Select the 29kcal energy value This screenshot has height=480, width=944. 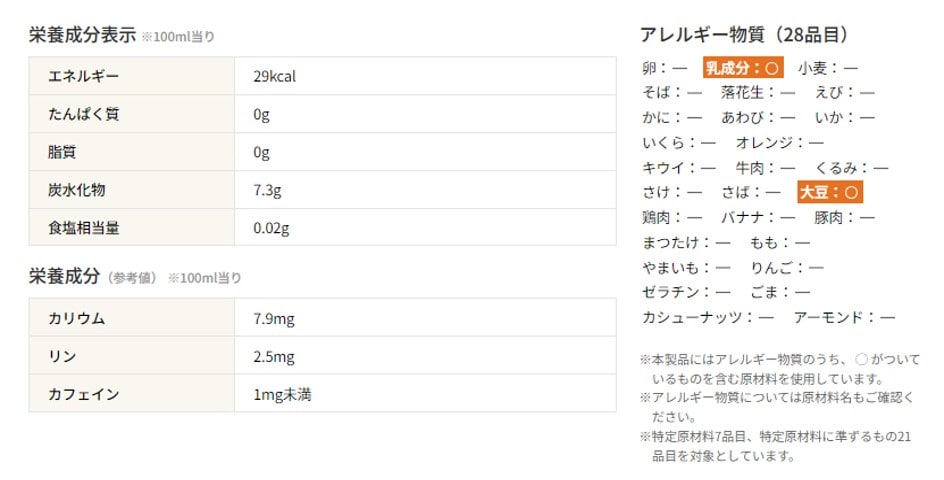274,76
